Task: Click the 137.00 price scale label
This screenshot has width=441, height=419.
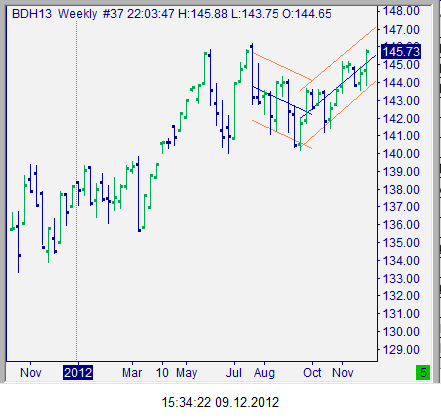Action: pos(401,207)
